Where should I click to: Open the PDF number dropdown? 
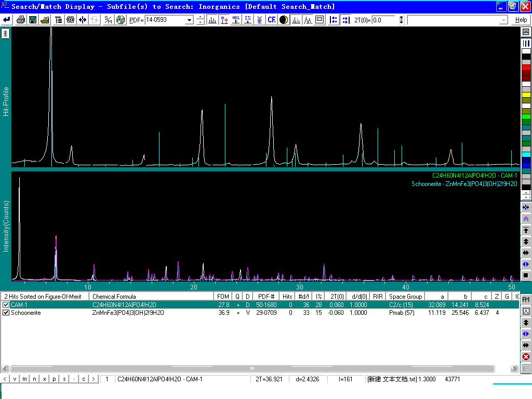click(x=189, y=20)
